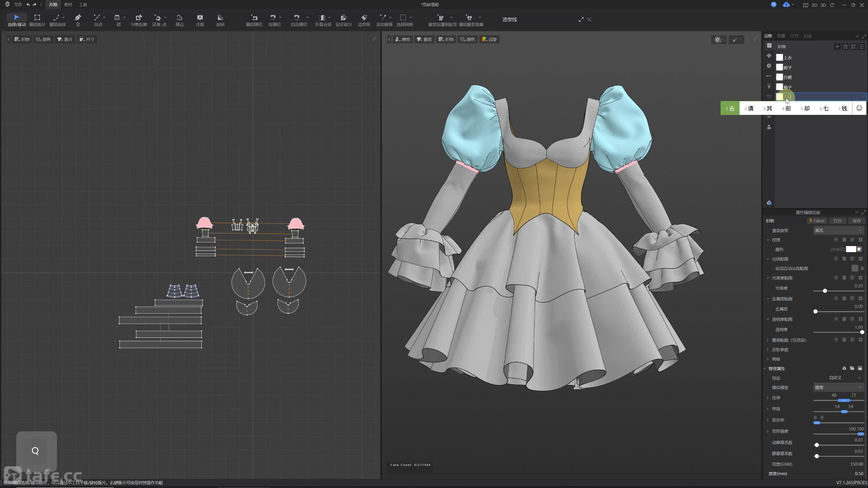Toggle 织物 display in 2D window
The width and height of the screenshot is (868, 488).
[x=22, y=39]
